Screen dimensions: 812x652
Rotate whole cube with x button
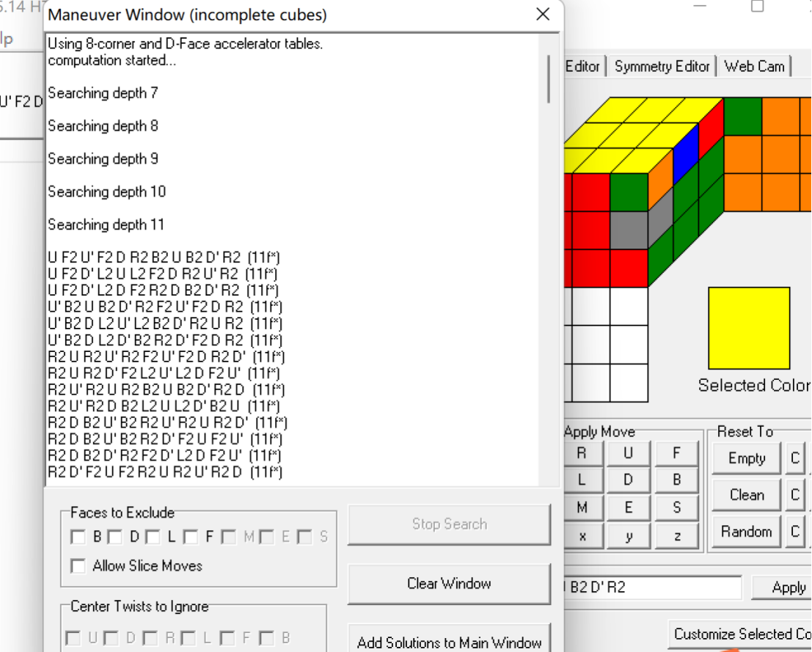[582, 535]
